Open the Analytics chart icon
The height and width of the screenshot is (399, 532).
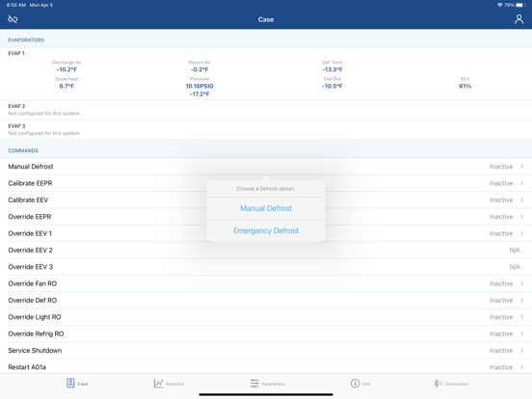pos(158,384)
